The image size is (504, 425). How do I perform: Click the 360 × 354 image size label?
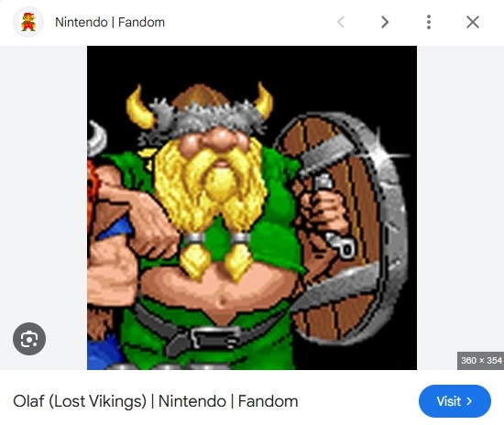coord(481,361)
